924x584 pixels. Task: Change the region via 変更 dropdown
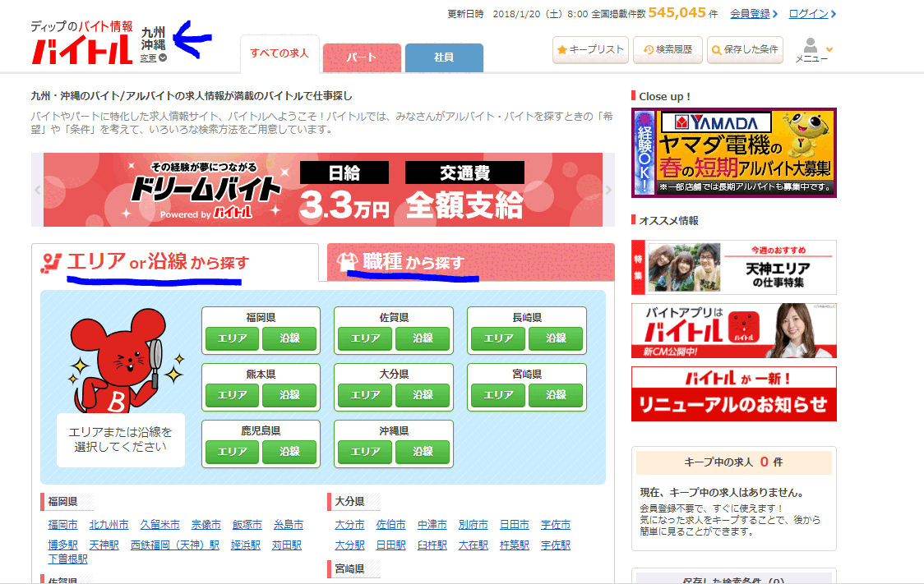[x=153, y=57]
